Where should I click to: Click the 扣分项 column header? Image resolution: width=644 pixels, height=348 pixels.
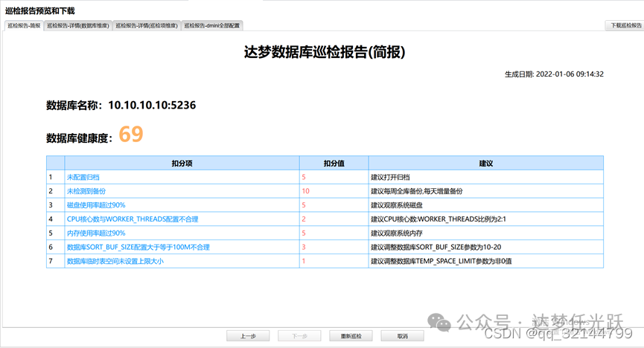point(182,164)
